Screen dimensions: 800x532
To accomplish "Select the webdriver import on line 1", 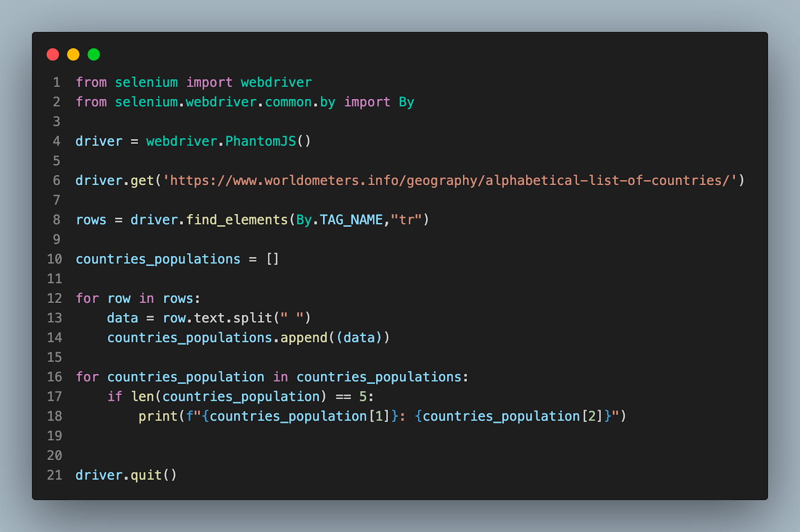I will 276,82.
